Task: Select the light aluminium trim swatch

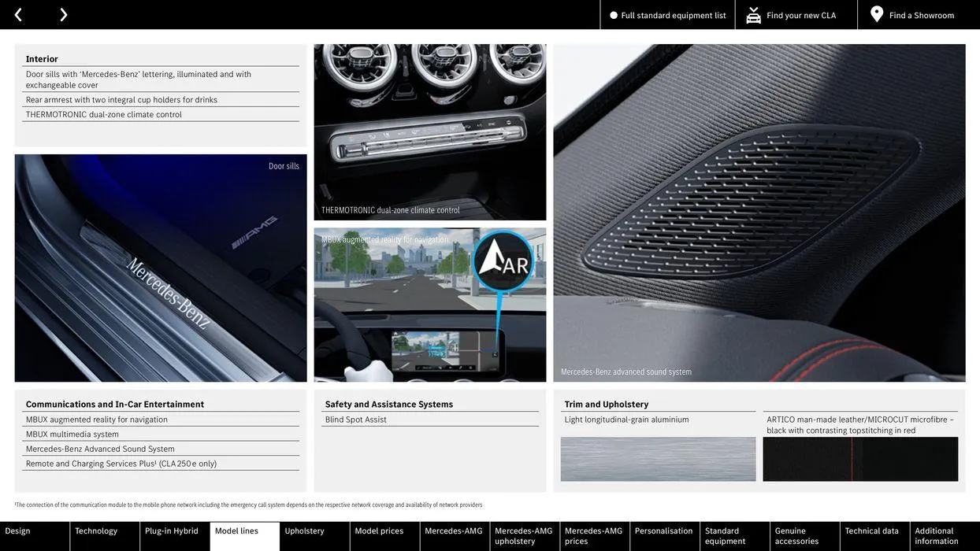Action: pos(658,459)
